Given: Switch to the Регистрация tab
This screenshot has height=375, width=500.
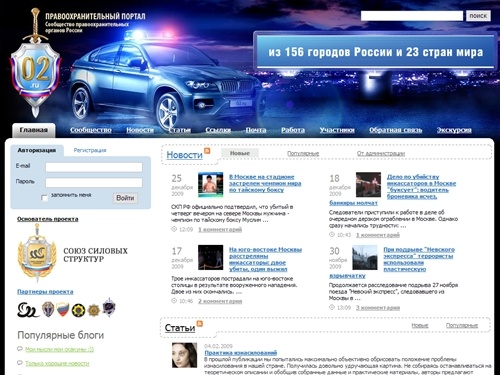Looking at the screenshot, I should [x=90, y=150].
